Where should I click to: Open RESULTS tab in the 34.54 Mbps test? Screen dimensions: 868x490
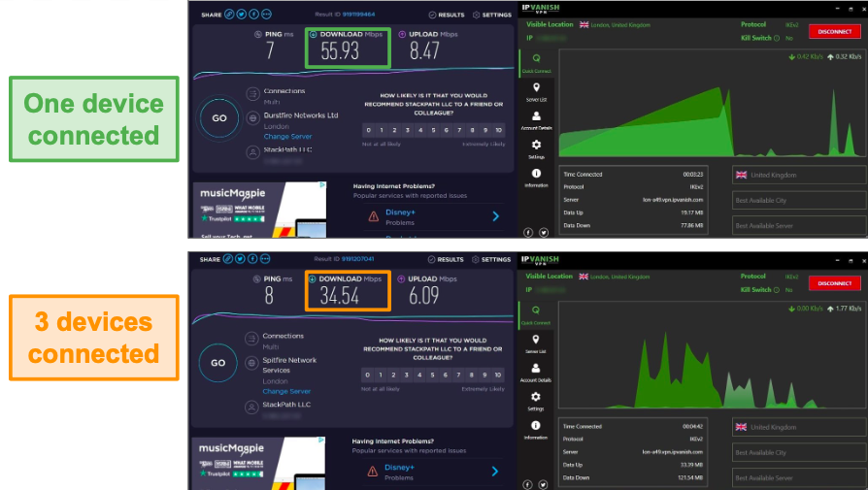(x=446, y=259)
